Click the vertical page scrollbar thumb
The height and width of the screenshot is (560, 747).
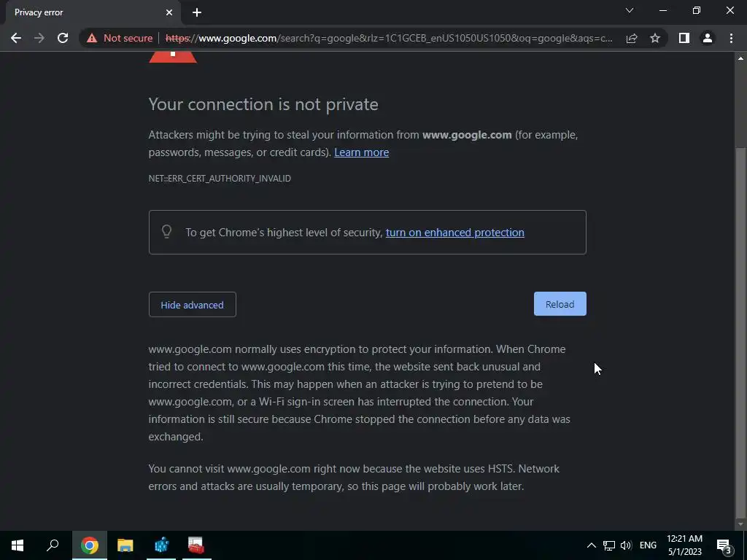click(740, 331)
